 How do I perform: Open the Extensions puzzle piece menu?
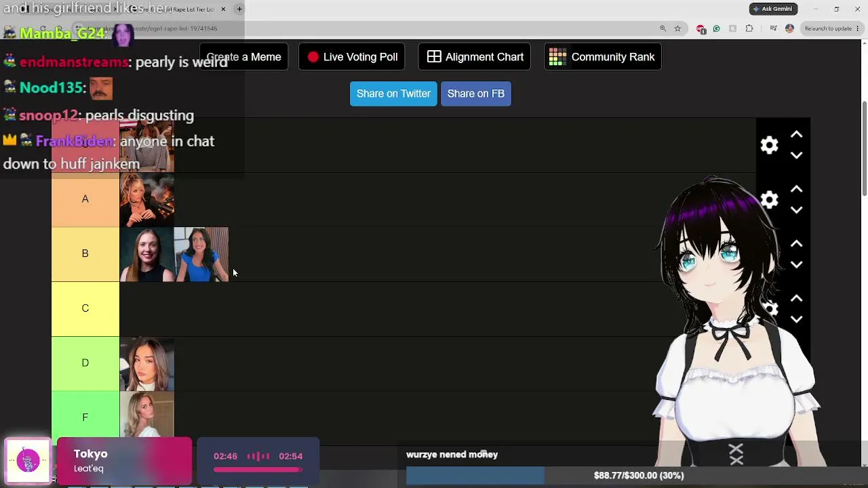[749, 28]
